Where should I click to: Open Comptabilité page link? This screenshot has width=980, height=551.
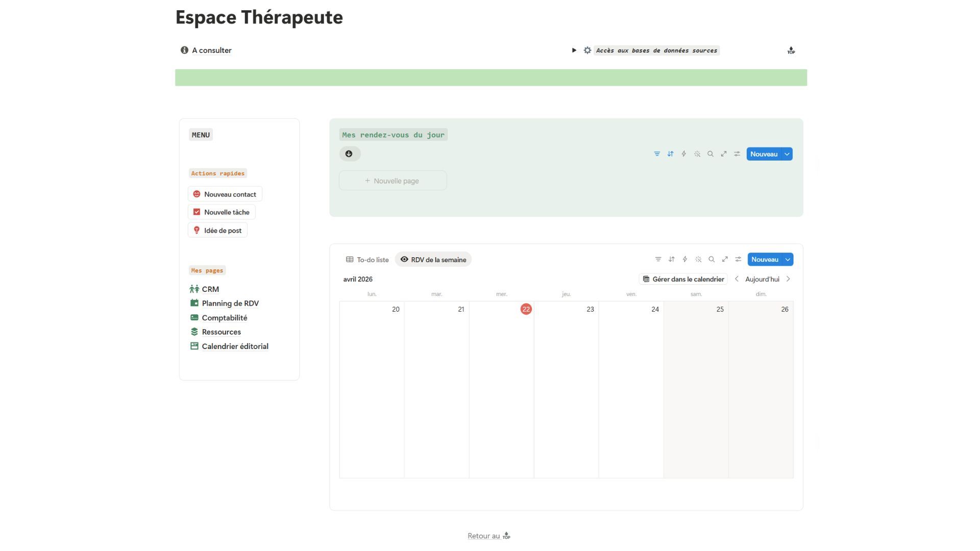(224, 318)
